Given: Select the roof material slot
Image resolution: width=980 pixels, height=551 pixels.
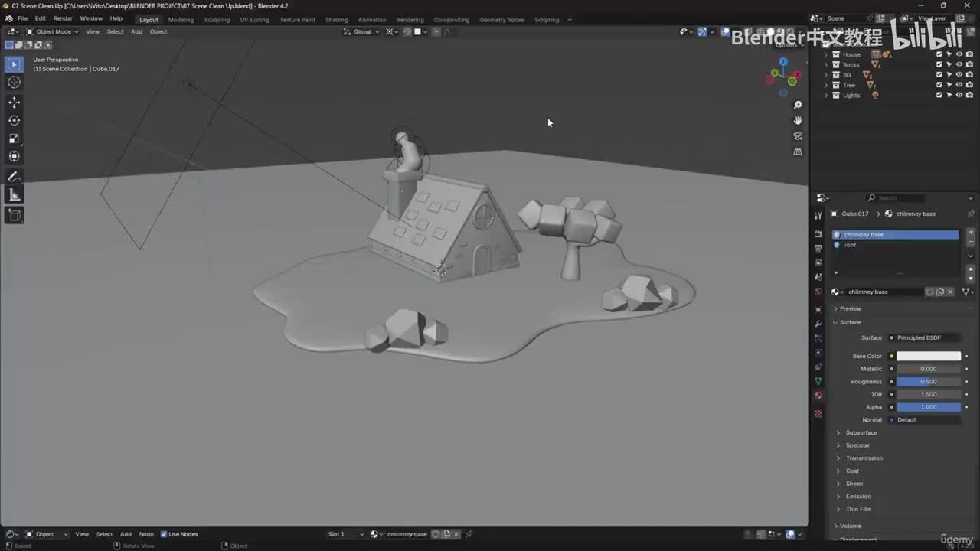Looking at the screenshot, I should point(895,245).
